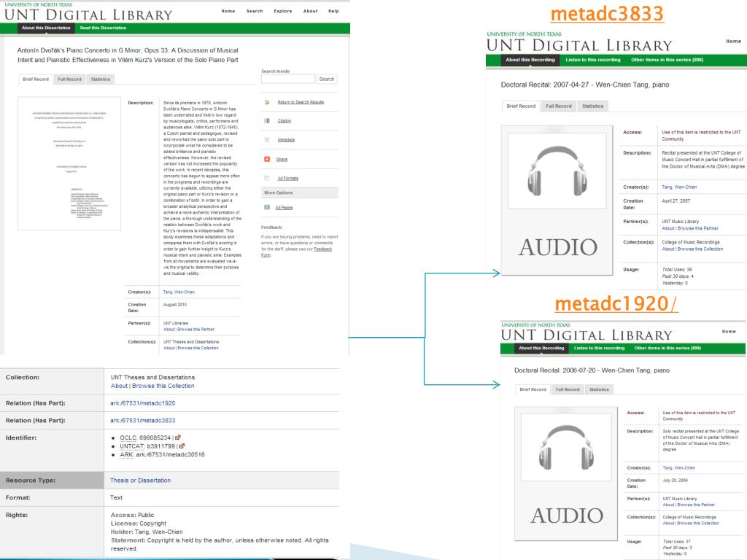Click the All Pages icon
This screenshot has height=560, width=747.
click(267, 208)
